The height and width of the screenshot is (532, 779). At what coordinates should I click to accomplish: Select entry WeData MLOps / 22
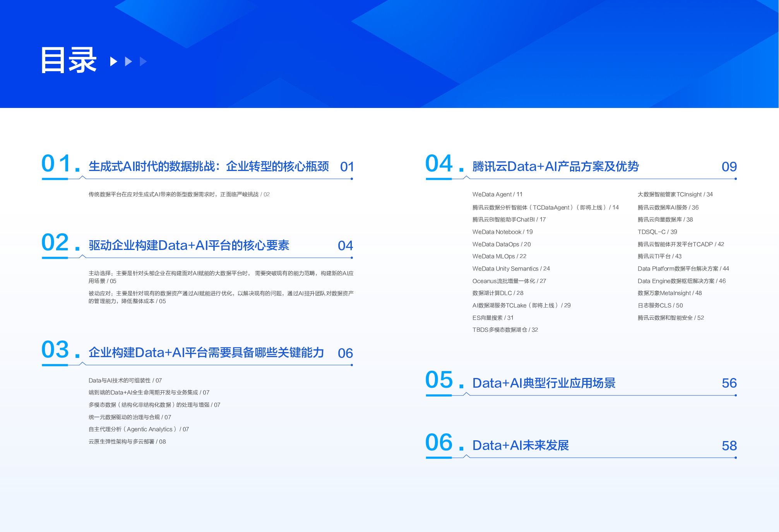click(x=499, y=256)
